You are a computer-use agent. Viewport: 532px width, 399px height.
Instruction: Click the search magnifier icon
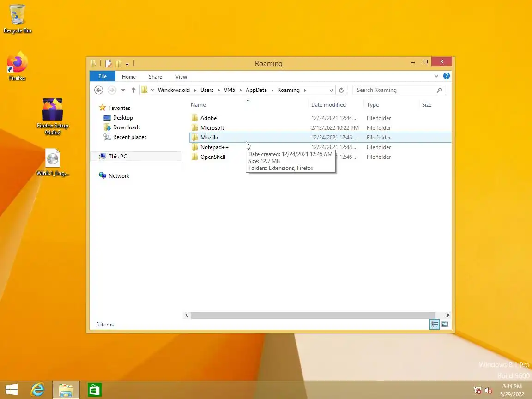pyautogui.click(x=439, y=90)
